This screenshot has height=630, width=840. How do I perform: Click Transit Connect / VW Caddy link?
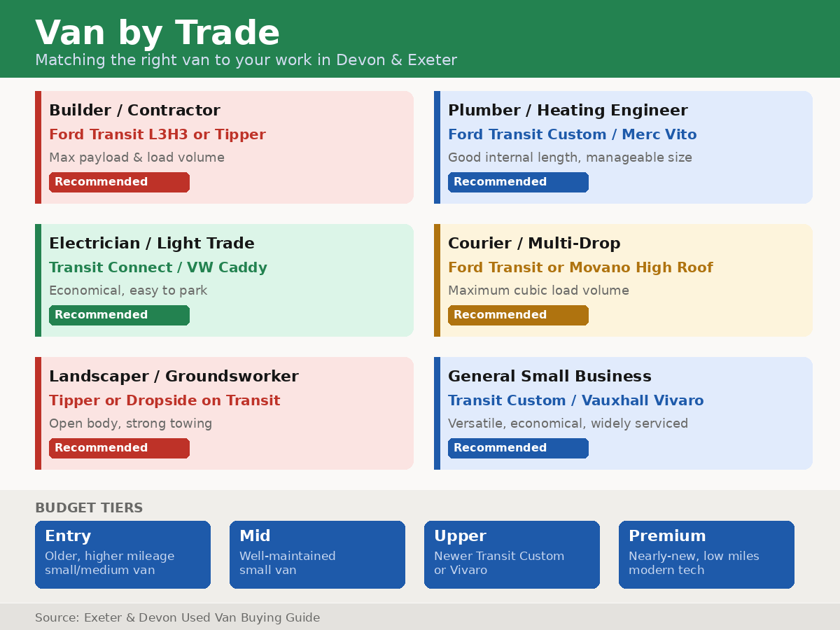click(158, 267)
